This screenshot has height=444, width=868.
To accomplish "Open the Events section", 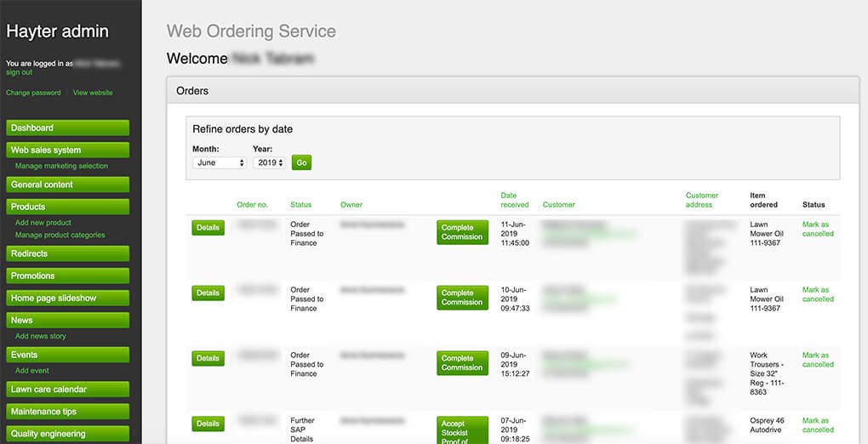I will (67, 355).
